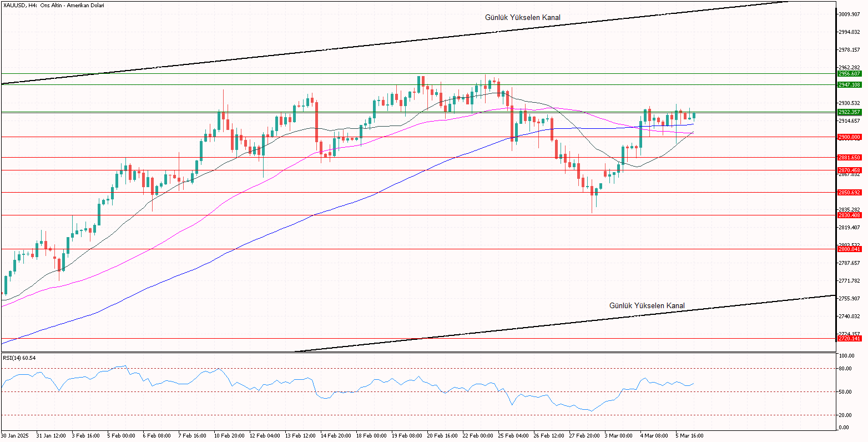Viewport: 868px width, 442px height.
Task: Click the "4 Mar 08:00" time label
Action: (x=654, y=435)
